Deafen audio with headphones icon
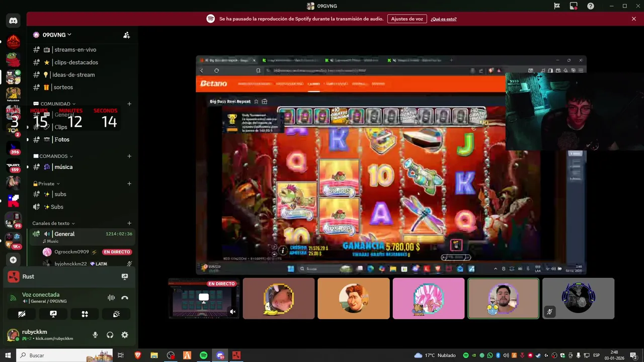The image size is (644, 362). (x=110, y=335)
